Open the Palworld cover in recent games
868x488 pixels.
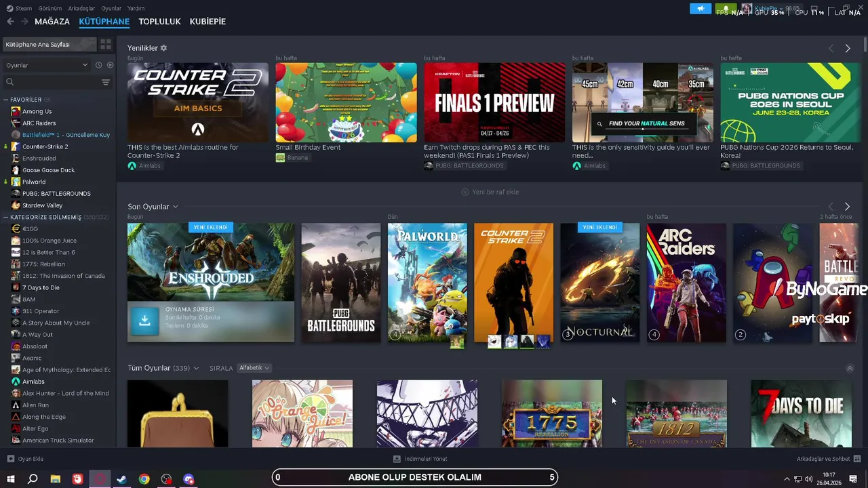point(427,283)
